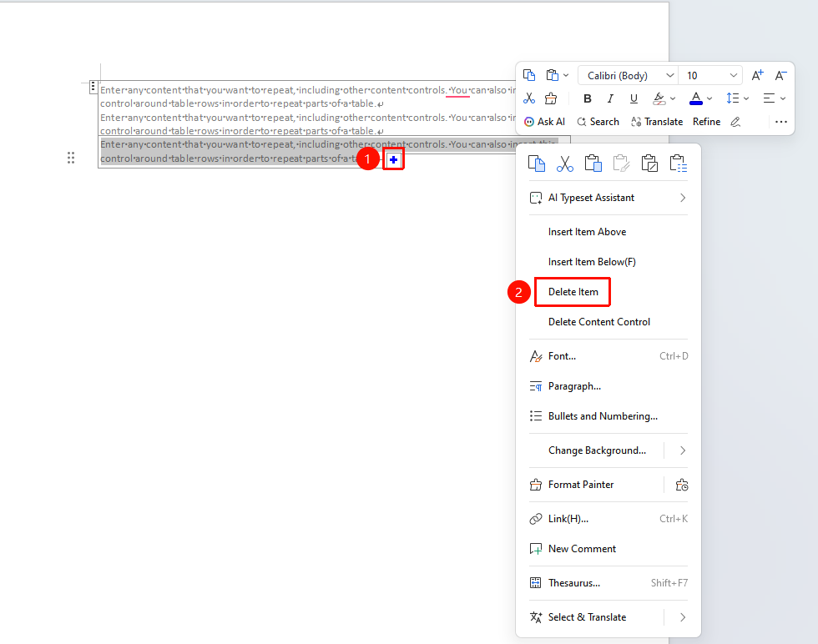Decrease font size with the A- icon
The image size is (818, 644).
pyautogui.click(x=780, y=76)
